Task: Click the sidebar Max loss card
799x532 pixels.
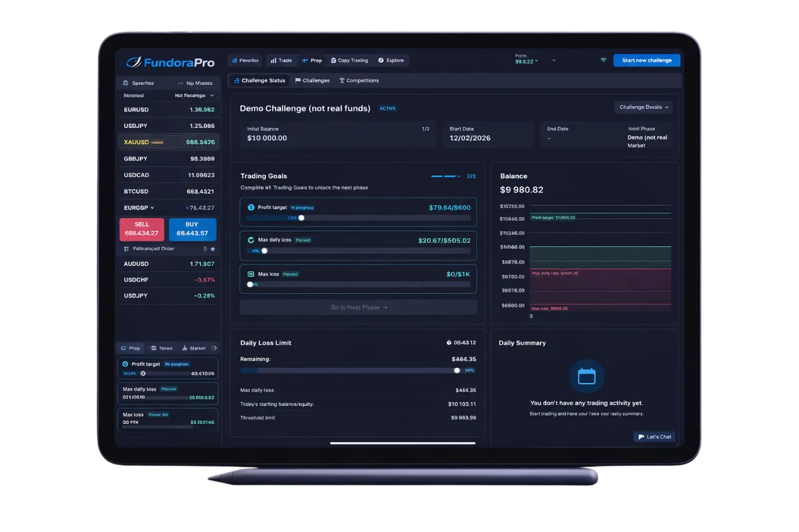Action: [x=168, y=419]
